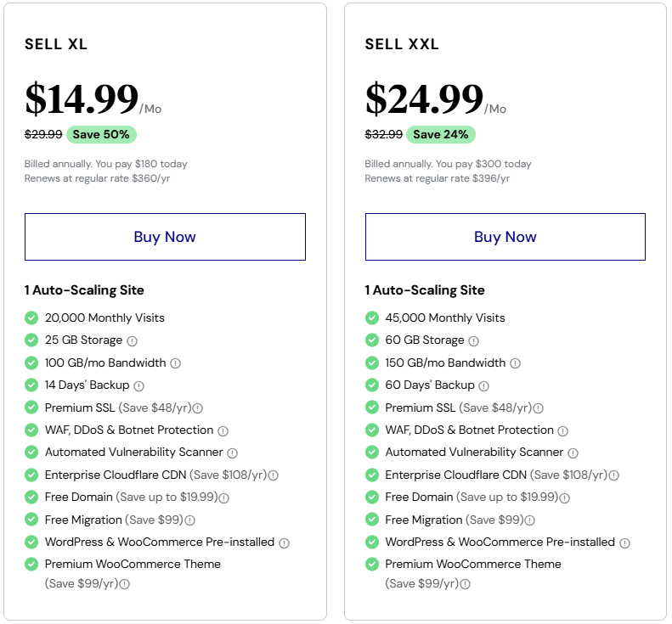
Task: Click the Save 50% badge
Action: click(x=101, y=134)
